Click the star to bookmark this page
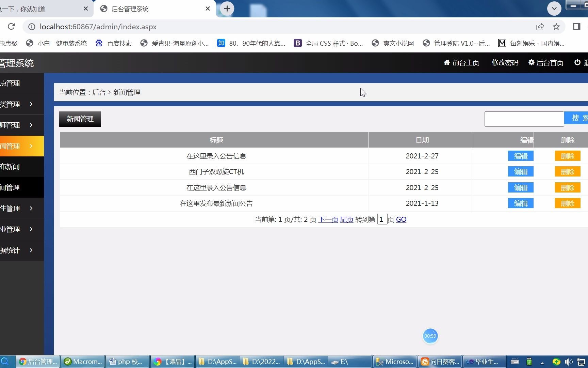The width and height of the screenshot is (588, 368). (556, 27)
